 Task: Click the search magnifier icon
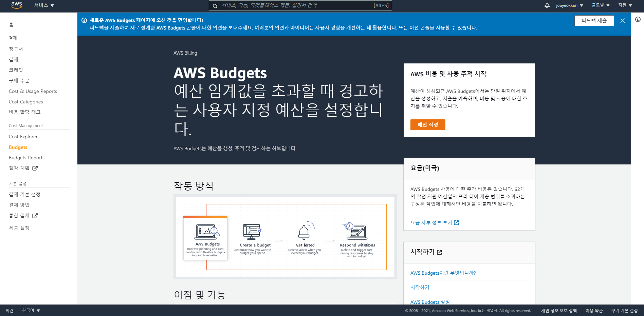pyautogui.click(x=215, y=6)
